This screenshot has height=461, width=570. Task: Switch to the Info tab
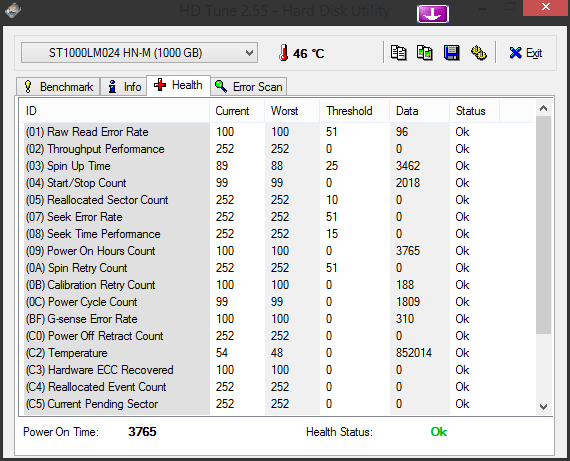(124, 87)
